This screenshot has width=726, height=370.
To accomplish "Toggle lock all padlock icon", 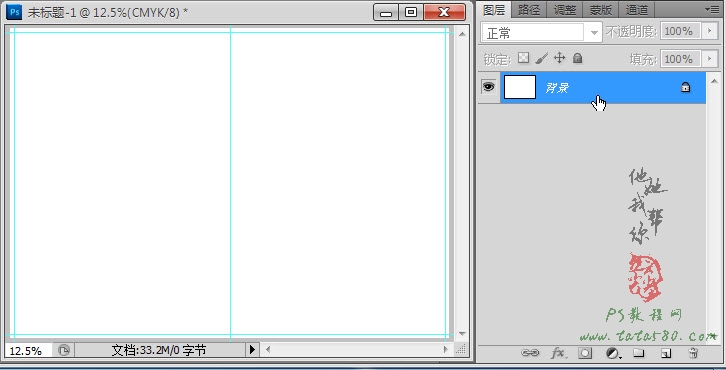I will click(577, 58).
